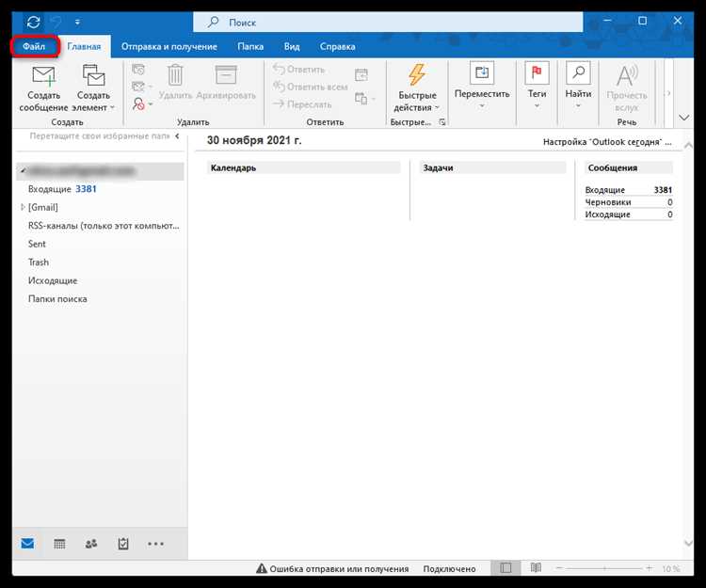
Task: Collapse the ribbon with the chevron
Action: coord(684,118)
